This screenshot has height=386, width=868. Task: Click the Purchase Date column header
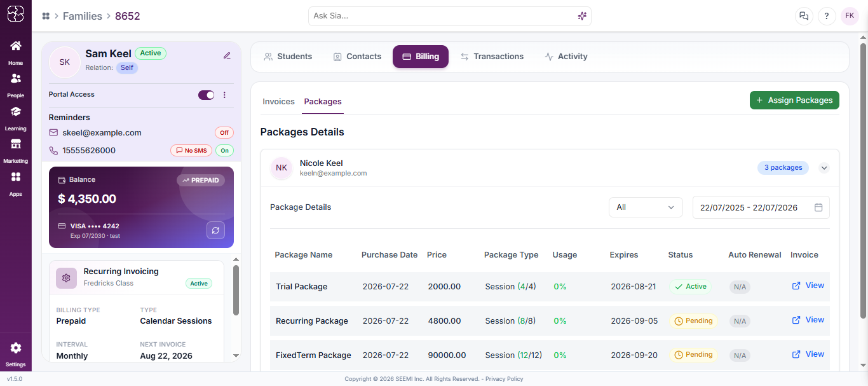point(390,255)
